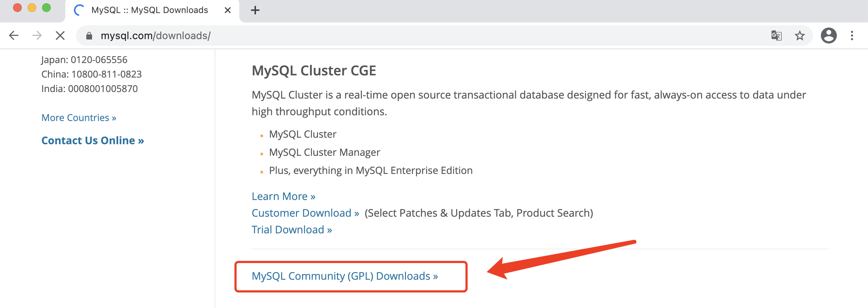Stop the page loading
Image resolution: width=868 pixels, height=308 pixels.
click(60, 36)
